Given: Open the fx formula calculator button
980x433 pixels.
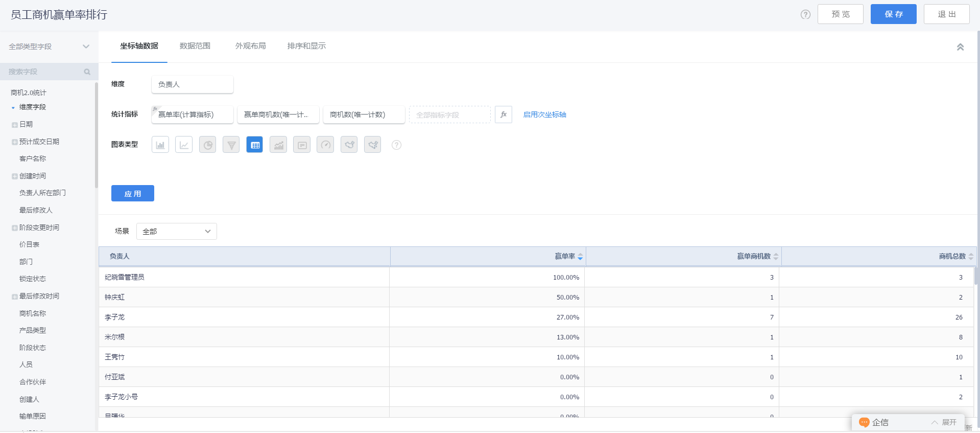Looking at the screenshot, I should [x=504, y=115].
